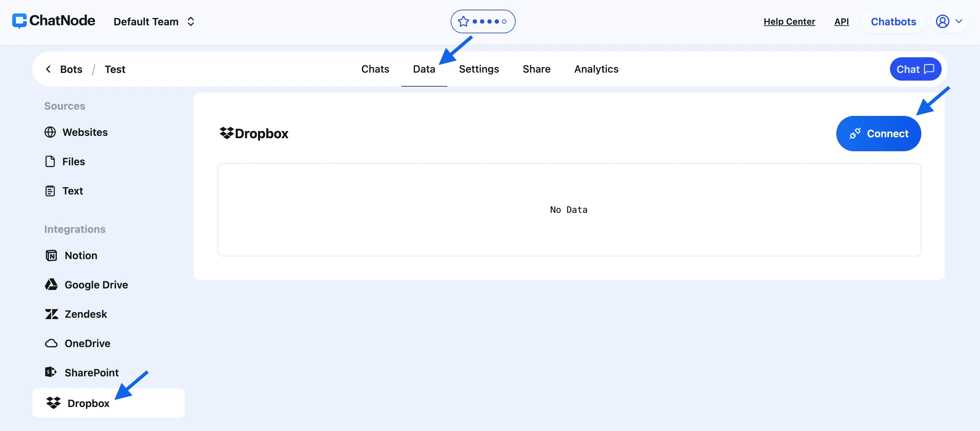The width and height of the screenshot is (980, 431).
Task: Open the Help Center link
Action: click(x=789, y=22)
